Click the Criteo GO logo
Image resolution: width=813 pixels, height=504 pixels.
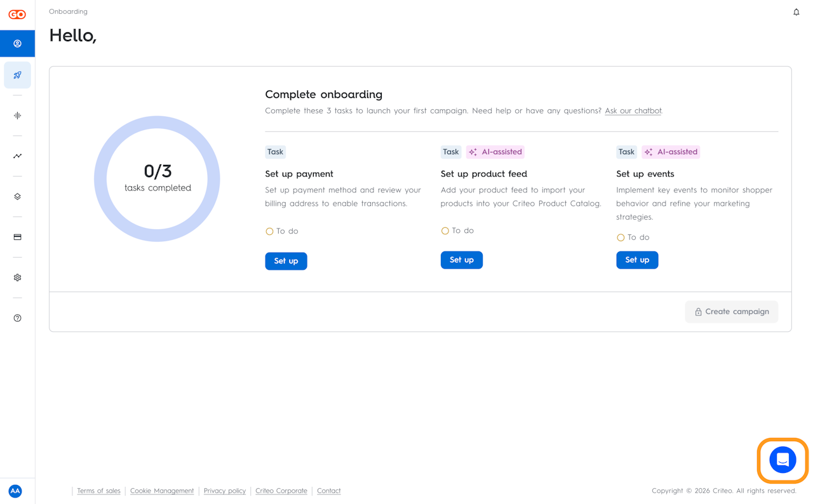click(17, 15)
